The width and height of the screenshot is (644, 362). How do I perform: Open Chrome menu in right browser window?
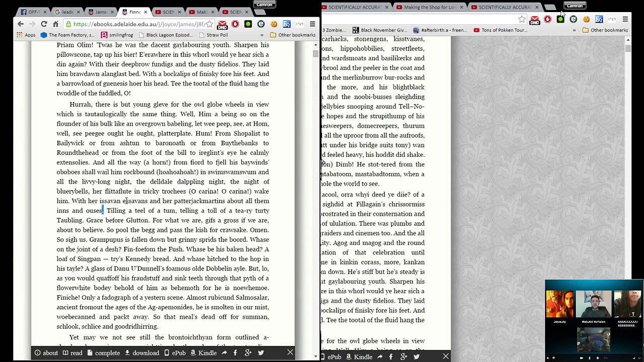[625, 20]
